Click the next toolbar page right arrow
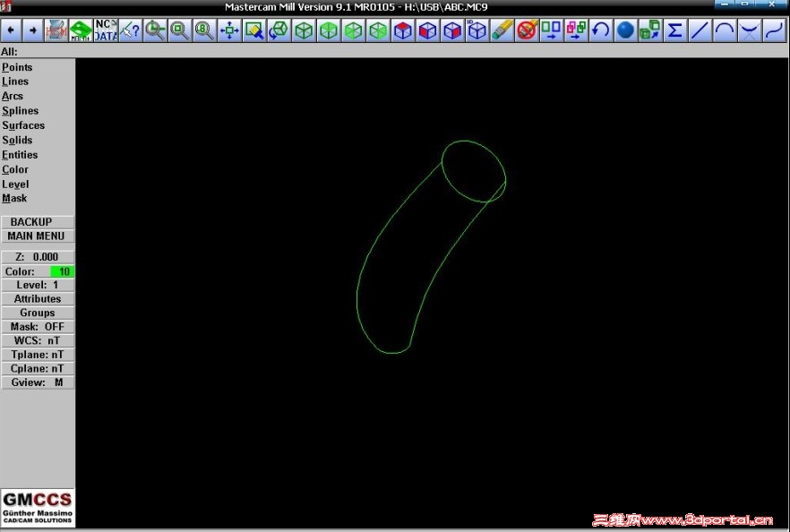 33,30
